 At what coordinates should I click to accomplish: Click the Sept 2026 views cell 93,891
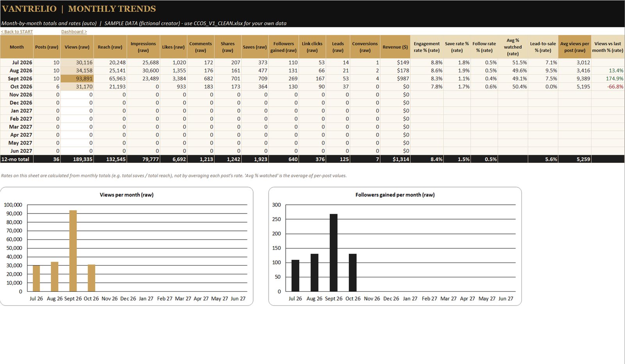[x=77, y=79]
